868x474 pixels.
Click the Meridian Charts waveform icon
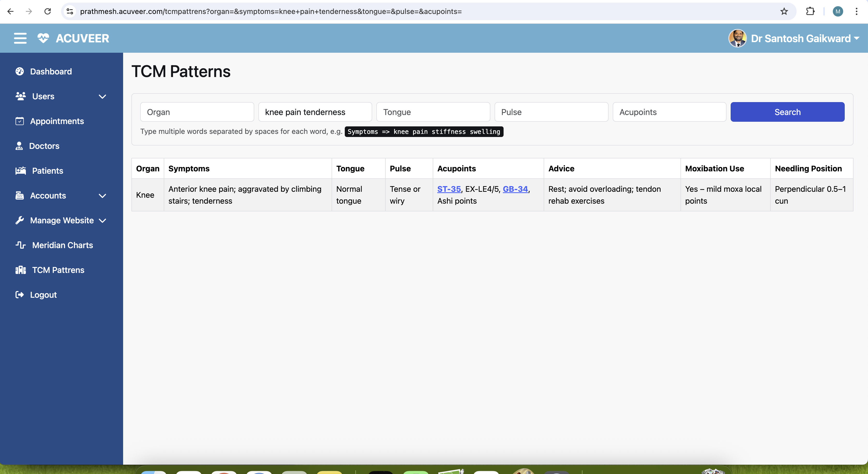click(20, 245)
